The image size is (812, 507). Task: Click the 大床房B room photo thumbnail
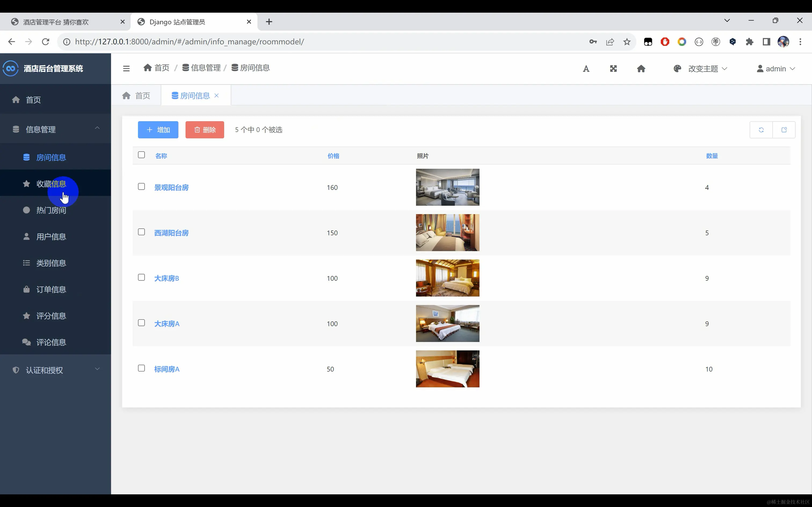click(x=447, y=278)
